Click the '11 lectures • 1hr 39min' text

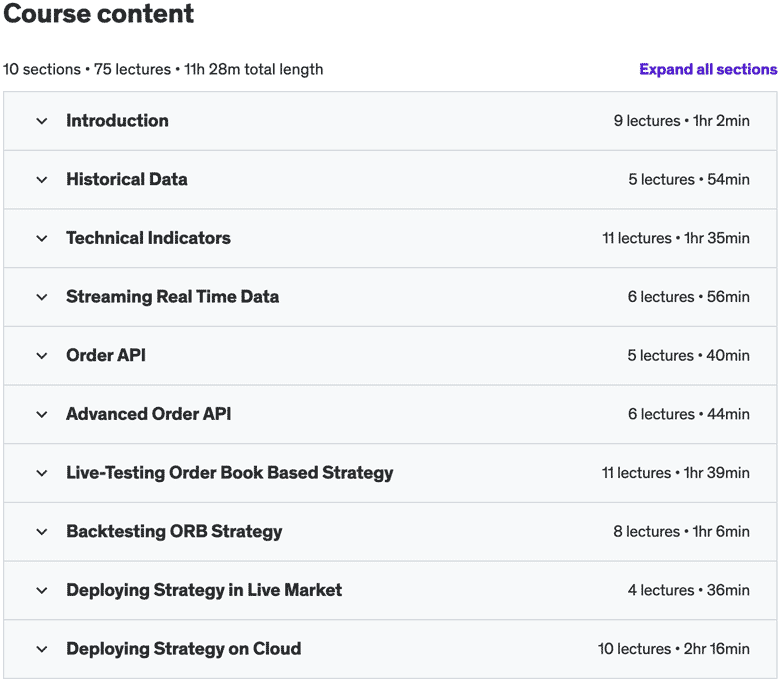pyautogui.click(x=676, y=473)
